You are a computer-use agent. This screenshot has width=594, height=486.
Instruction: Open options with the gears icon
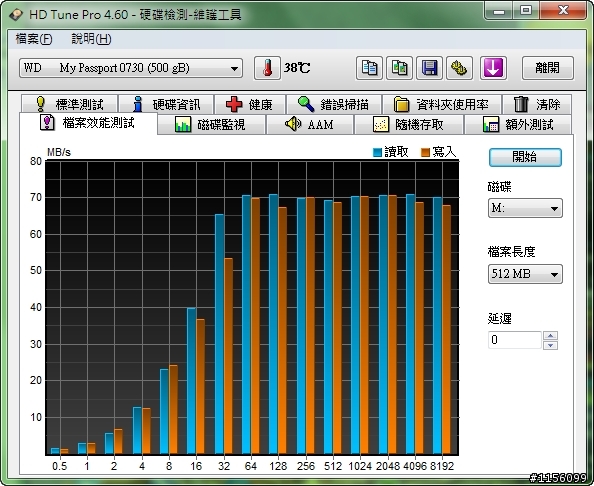point(459,68)
